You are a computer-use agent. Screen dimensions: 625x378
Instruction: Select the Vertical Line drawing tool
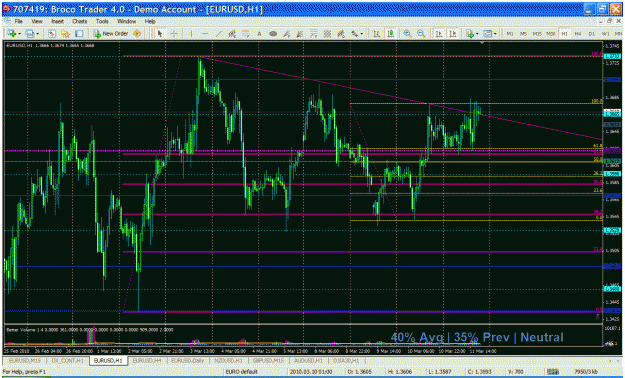[191, 34]
